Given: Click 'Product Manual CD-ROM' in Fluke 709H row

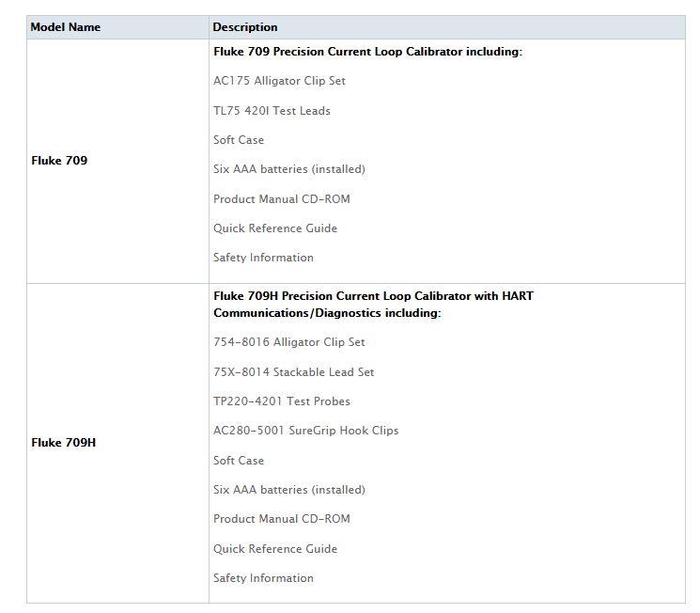Looking at the screenshot, I should click(282, 519).
